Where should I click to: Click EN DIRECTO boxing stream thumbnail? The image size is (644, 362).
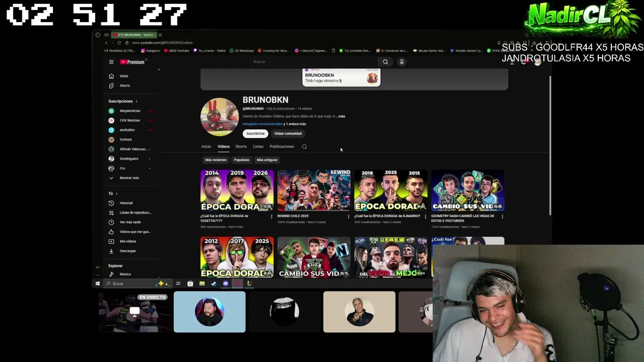coord(135,312)
